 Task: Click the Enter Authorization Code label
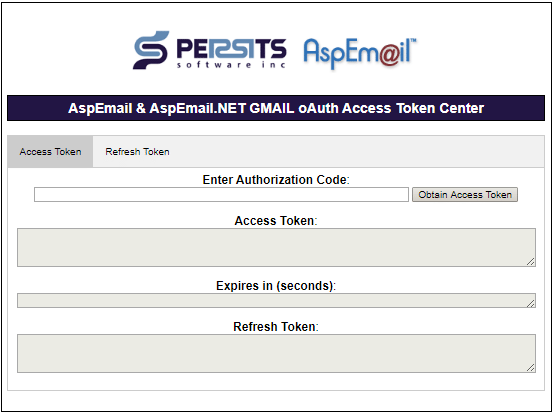pyautogui.click(x=276, y=180)
